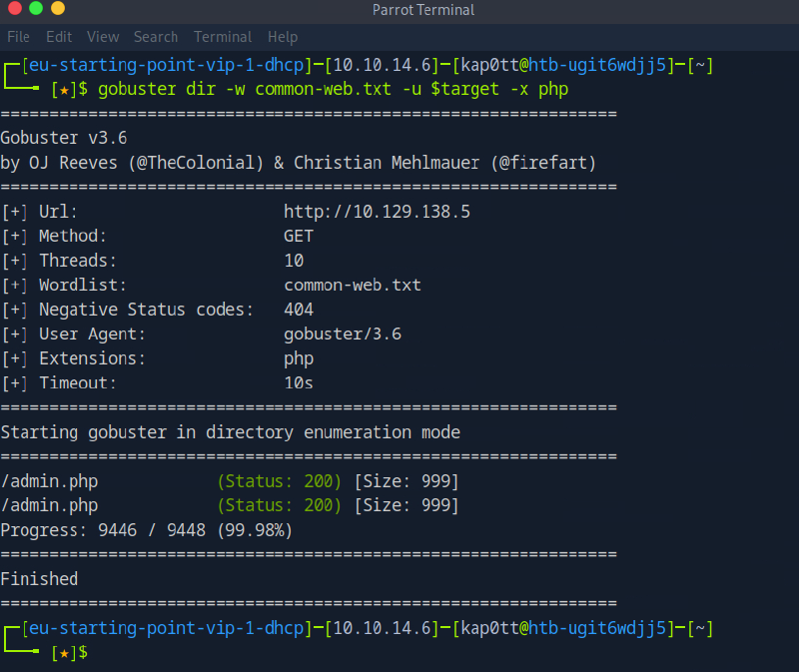
Task: Open the Search menu
Action: (156, 37)
